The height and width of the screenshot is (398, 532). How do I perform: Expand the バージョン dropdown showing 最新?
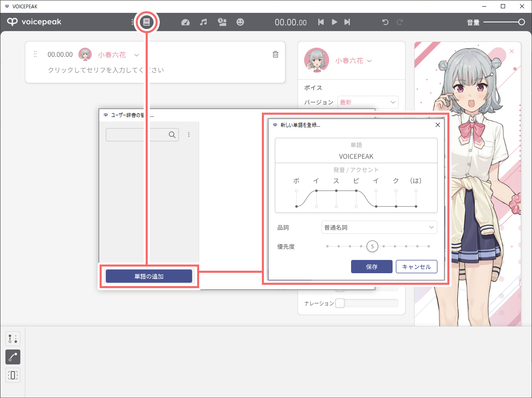[368, 102]
